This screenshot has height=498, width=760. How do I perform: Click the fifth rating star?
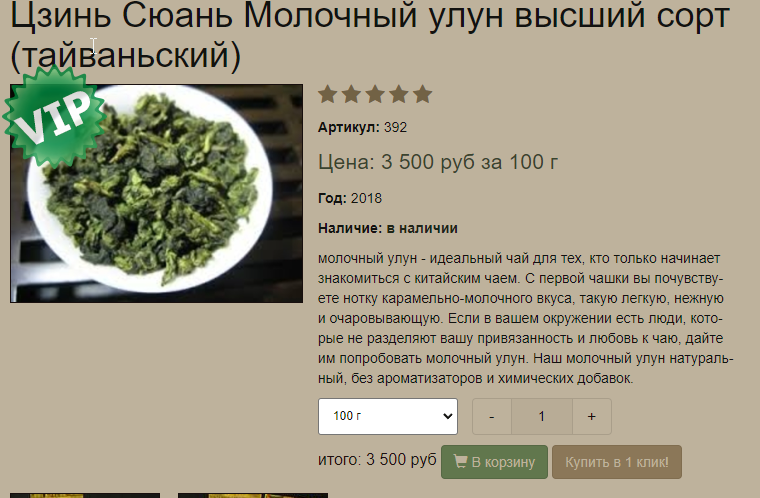tap(423, 94)
